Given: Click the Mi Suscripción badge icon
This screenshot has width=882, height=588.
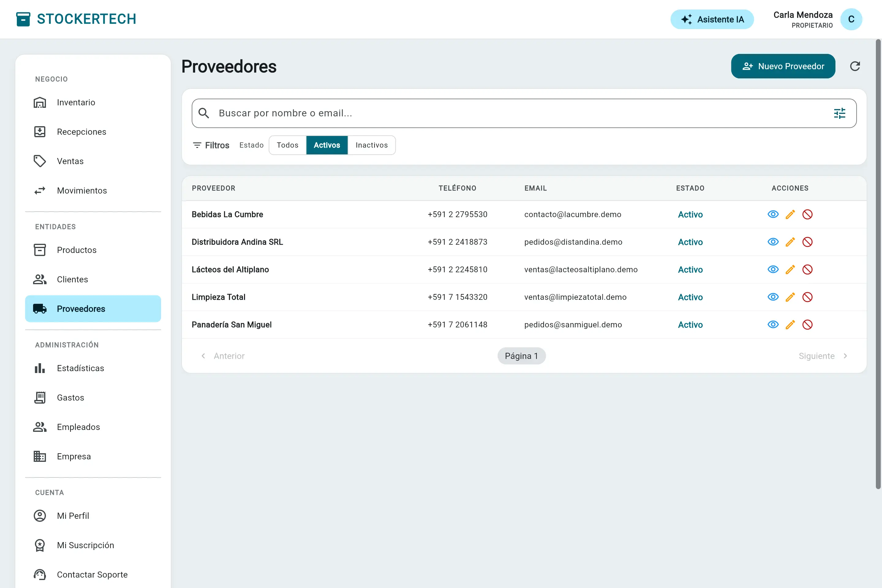Looking at the screenshot, I should click(x=40, y=545).
